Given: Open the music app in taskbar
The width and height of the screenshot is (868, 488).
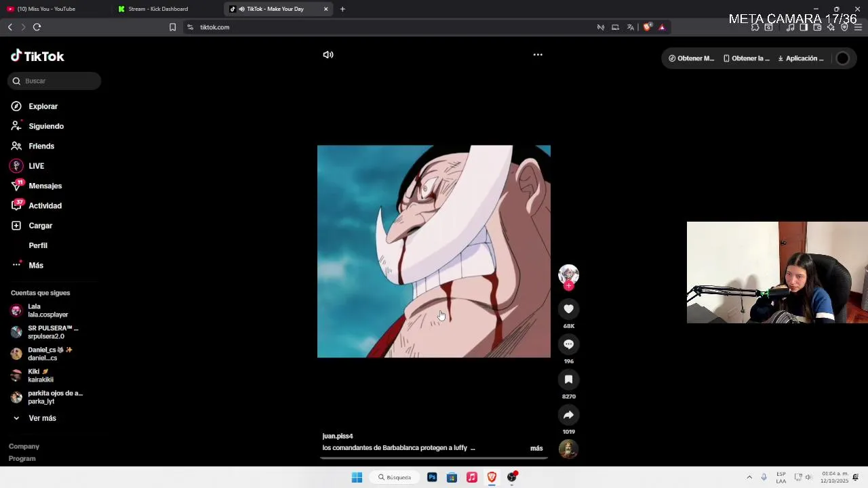Looking at the screenshot, I should click(x=472, y=477).
